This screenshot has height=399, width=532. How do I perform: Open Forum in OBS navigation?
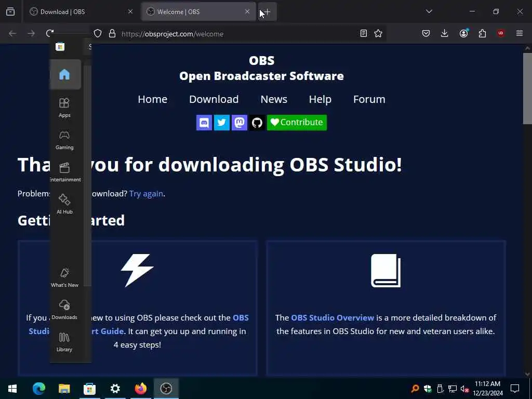(x=369, y=99)
